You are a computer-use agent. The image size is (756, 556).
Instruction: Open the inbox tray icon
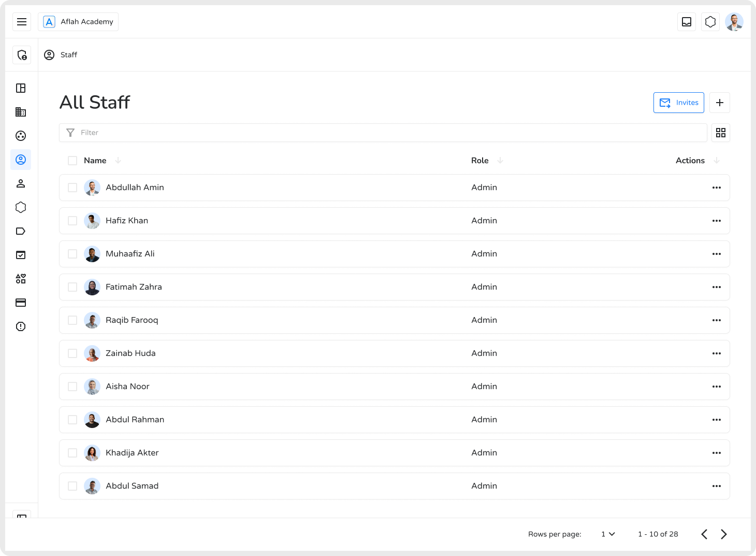687,22
